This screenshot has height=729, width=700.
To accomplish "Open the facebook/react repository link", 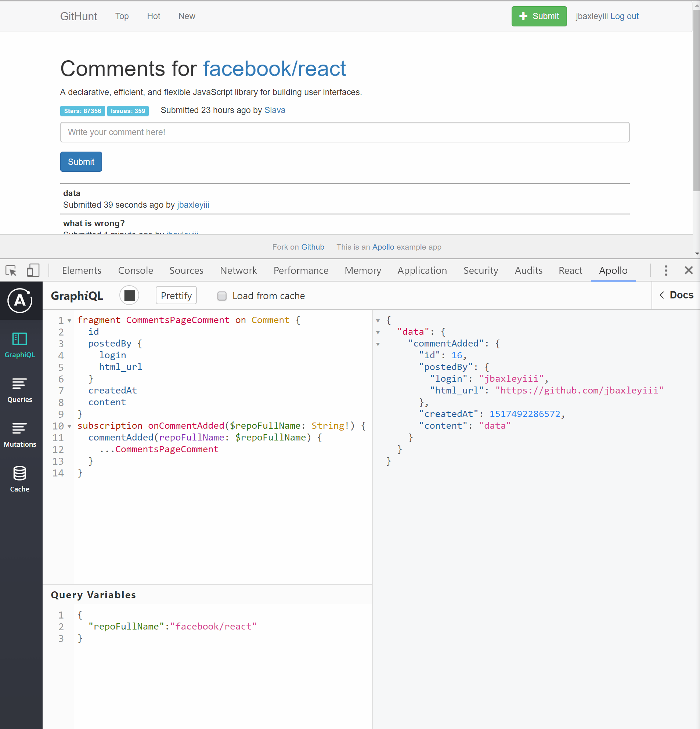I will click(274, 69).
